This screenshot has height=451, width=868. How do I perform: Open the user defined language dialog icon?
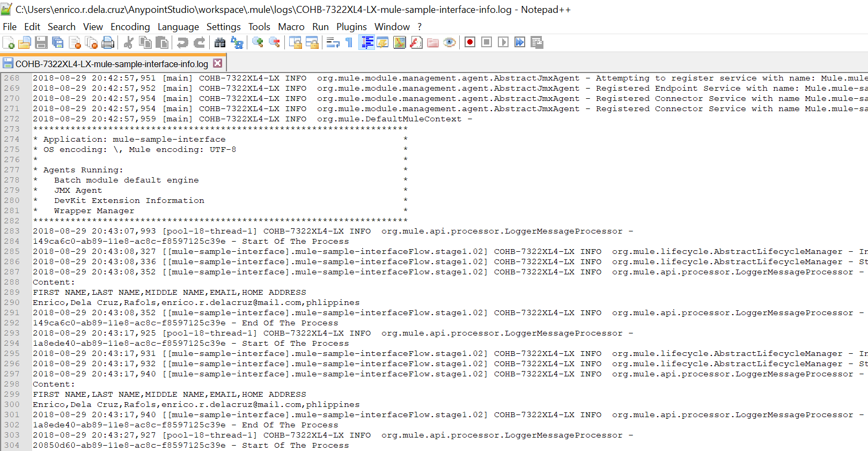coord(382,42)
